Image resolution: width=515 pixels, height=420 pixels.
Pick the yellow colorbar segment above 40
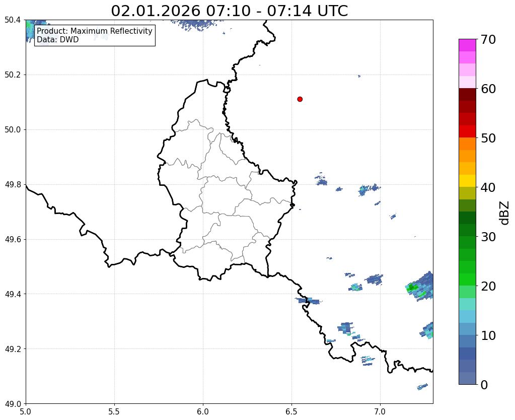coord(467,181)
